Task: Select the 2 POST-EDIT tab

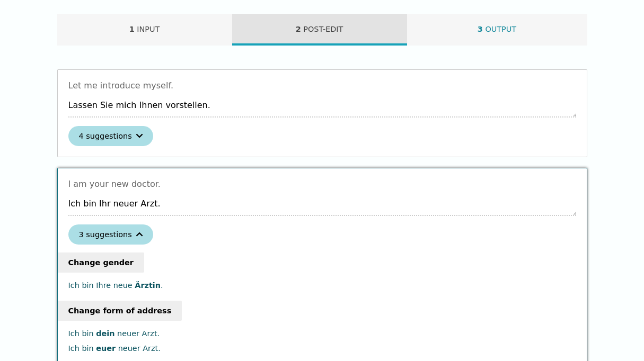Action: (320, 30)
